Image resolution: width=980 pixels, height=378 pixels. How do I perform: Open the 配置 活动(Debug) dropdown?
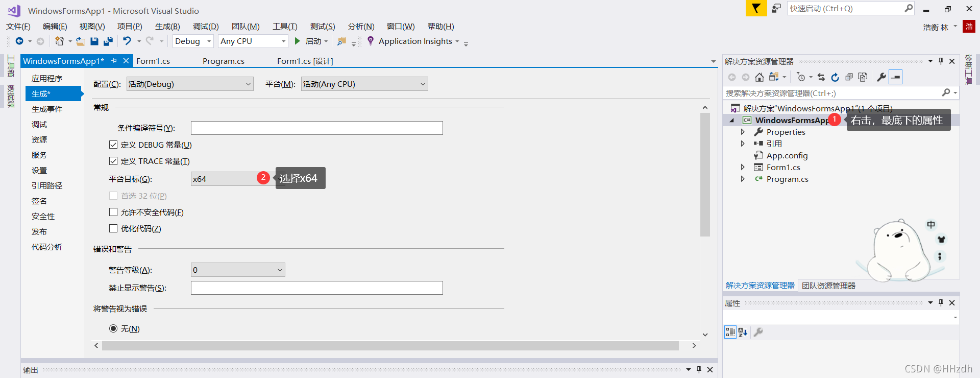190,84
